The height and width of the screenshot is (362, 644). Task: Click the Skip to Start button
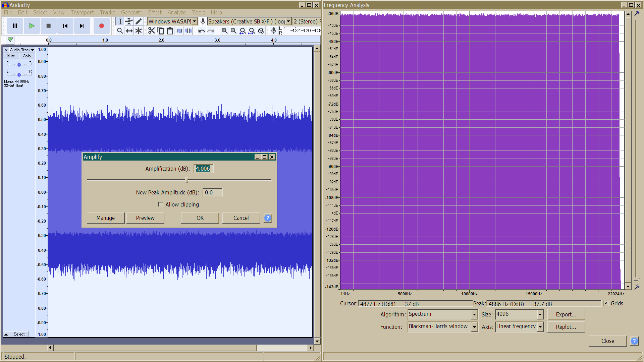pos(65,25)
